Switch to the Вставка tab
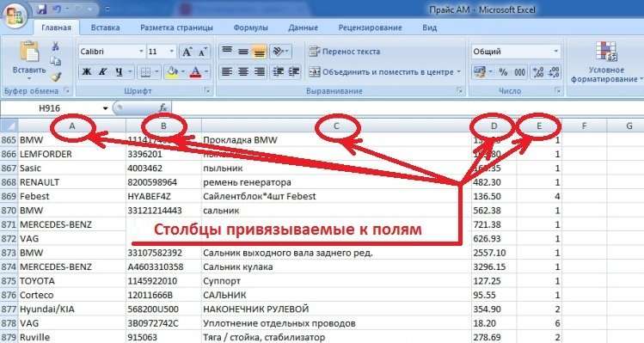This screenshot has height=343, width=644. coord(106,28)
